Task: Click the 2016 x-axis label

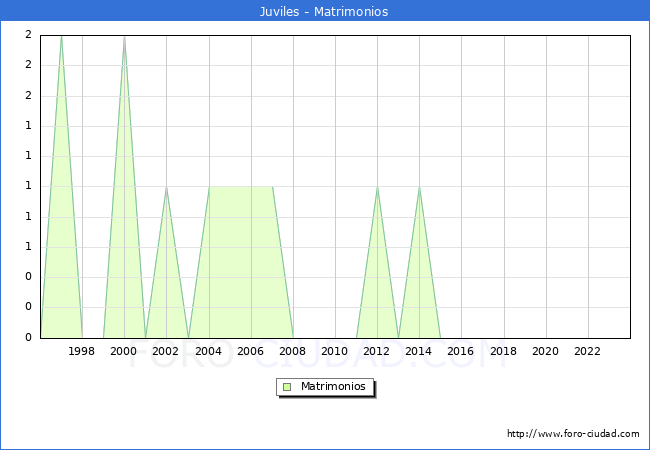Action: click(x=461, y=351)
